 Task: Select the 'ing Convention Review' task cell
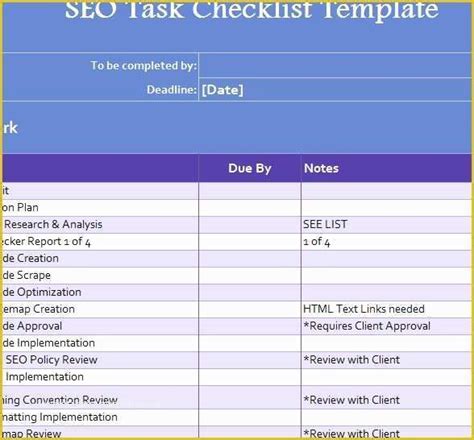(x=100, y=398)
